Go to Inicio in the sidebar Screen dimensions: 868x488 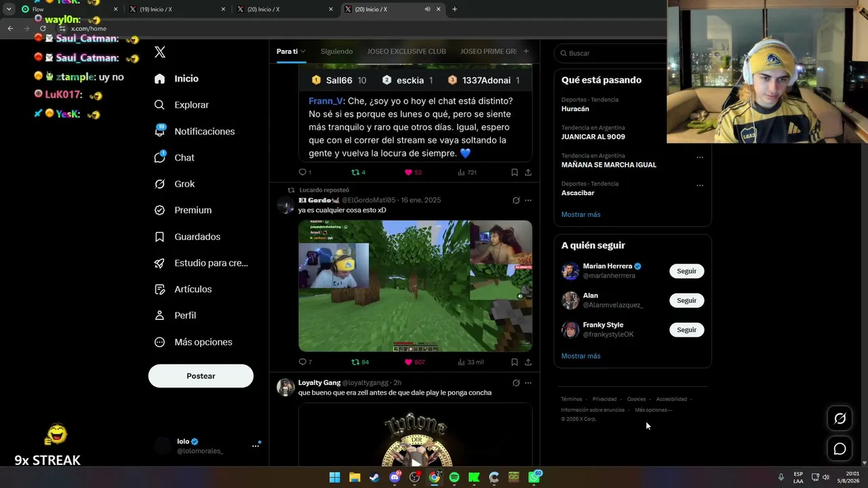tap(176, 79)
